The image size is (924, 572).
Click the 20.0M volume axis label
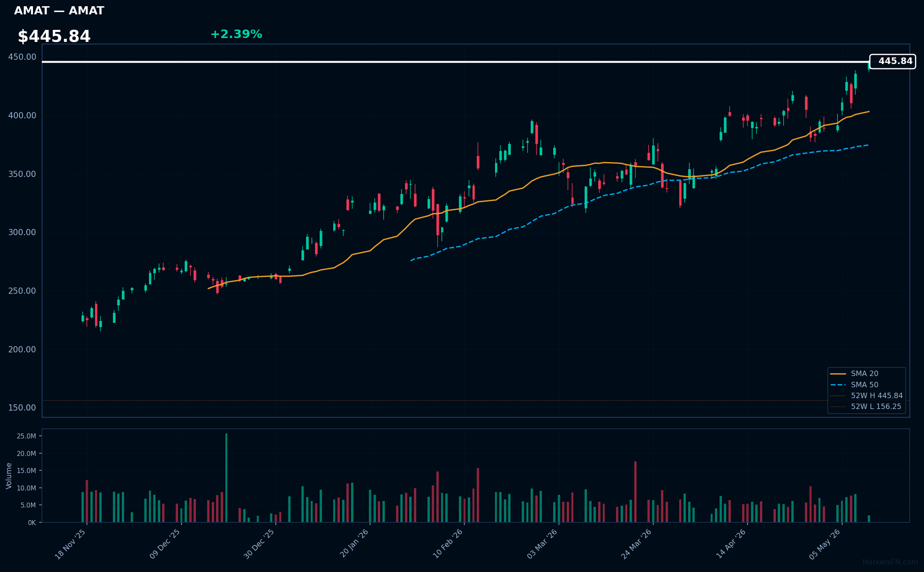(x=26, y=454)
